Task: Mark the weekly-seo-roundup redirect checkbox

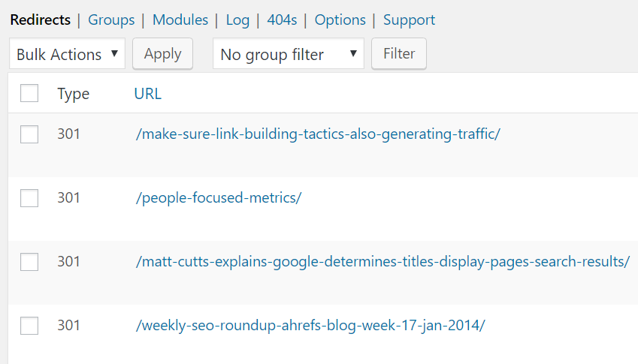Action: point(29,326)
